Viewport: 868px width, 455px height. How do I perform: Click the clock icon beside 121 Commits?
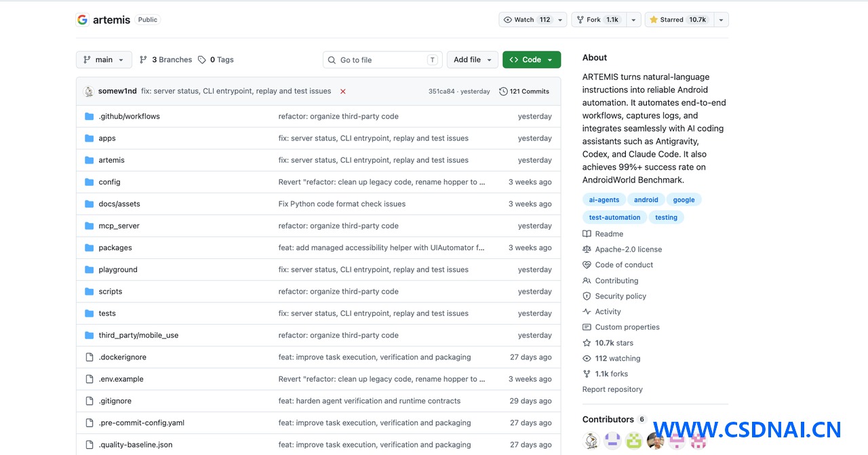click(503, 92)
